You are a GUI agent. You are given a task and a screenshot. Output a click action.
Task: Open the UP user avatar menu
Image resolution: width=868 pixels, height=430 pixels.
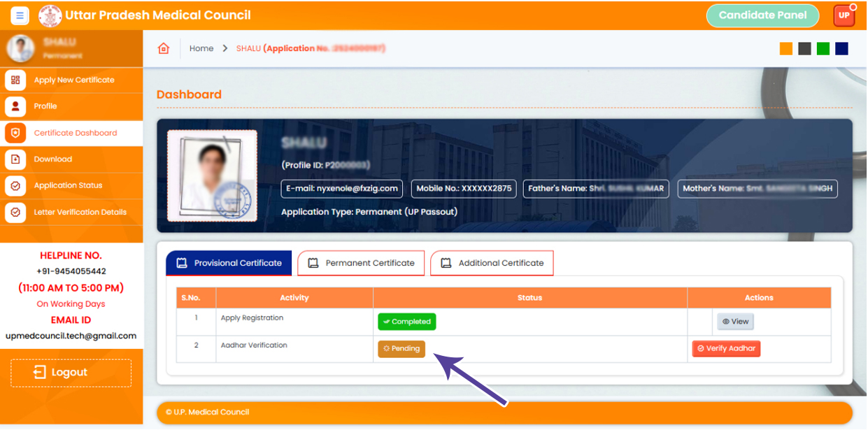[x=844, y=15]
